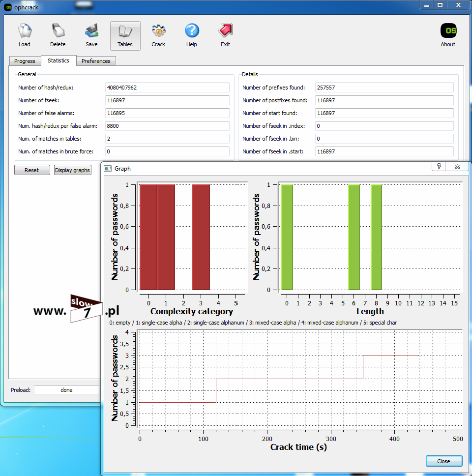The width and height of the screenshot is (472, 476).
Task: Click the 'Preload:' label
Action: pyautogui.click(x=21, y=390)
